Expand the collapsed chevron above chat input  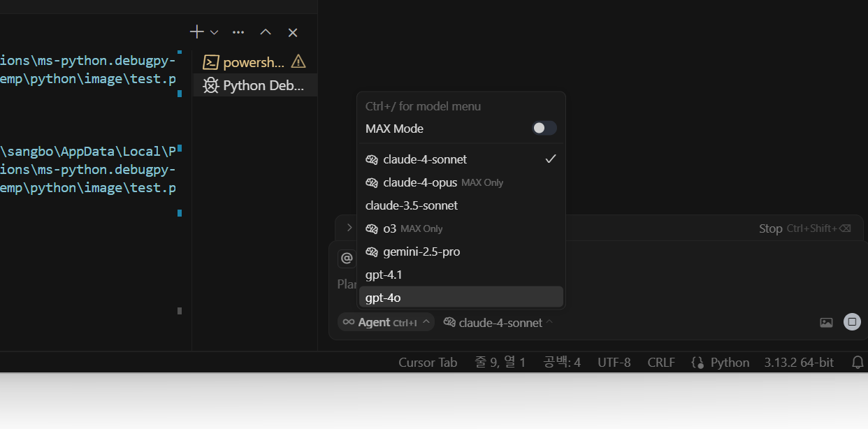[x=349, y=228]
